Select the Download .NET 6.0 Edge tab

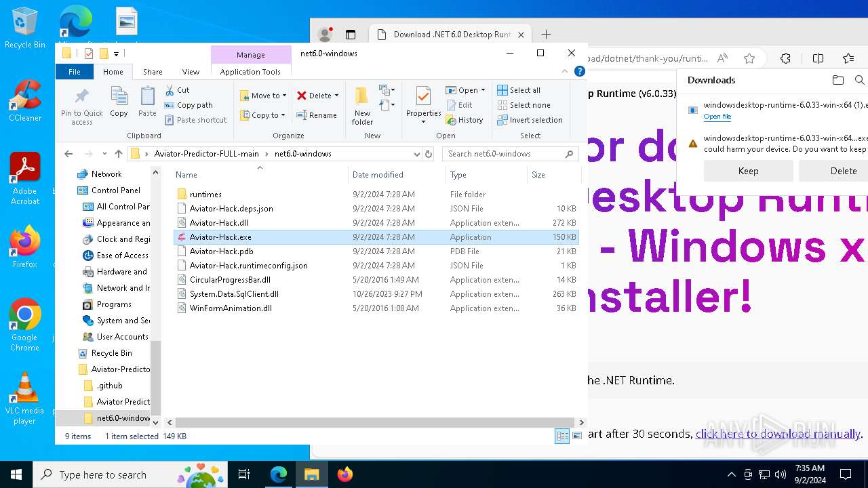451,35
